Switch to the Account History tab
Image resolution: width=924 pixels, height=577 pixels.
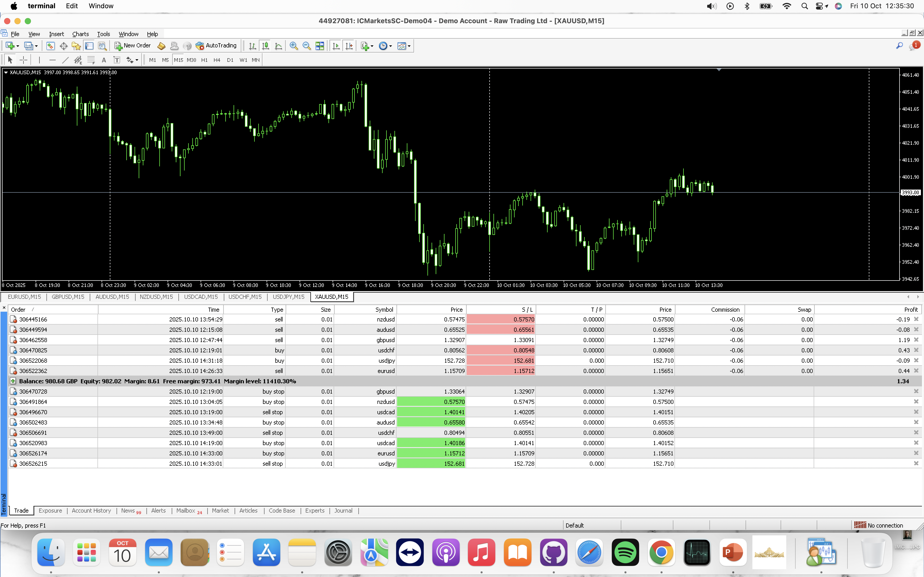[x=91, y=511]
